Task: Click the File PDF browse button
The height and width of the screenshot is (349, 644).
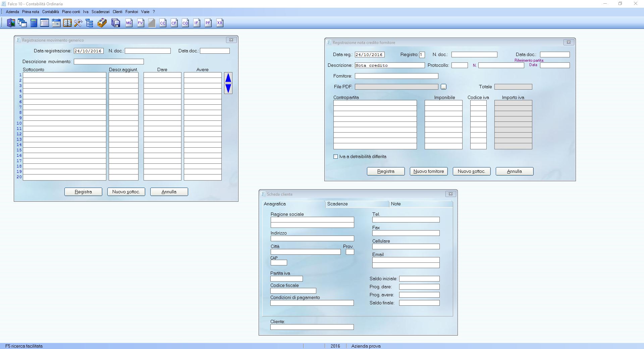Action: (x=443, y=87)
